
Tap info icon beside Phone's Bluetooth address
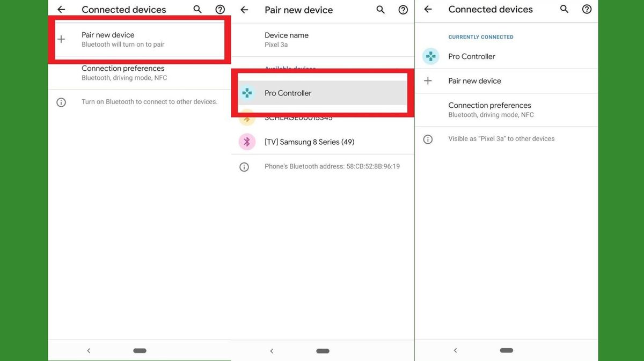tap(244, 167)
